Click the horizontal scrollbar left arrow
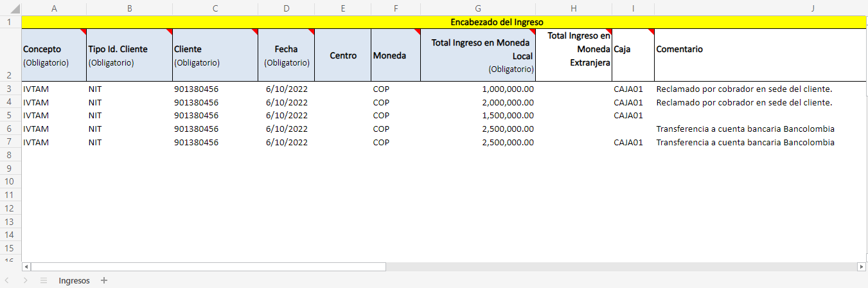Viewport: 868px width, 288px height. pyautogui.click(x=26, y=266)
